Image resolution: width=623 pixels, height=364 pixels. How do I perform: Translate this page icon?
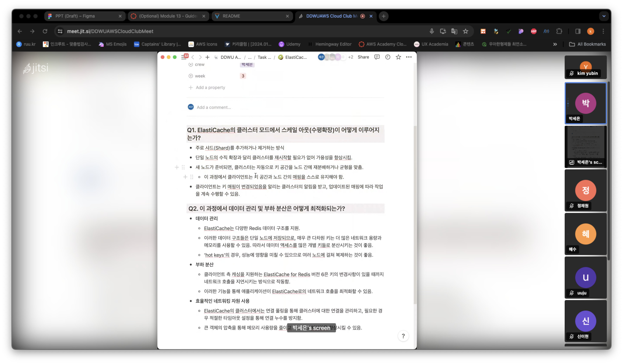coord(454,31)
